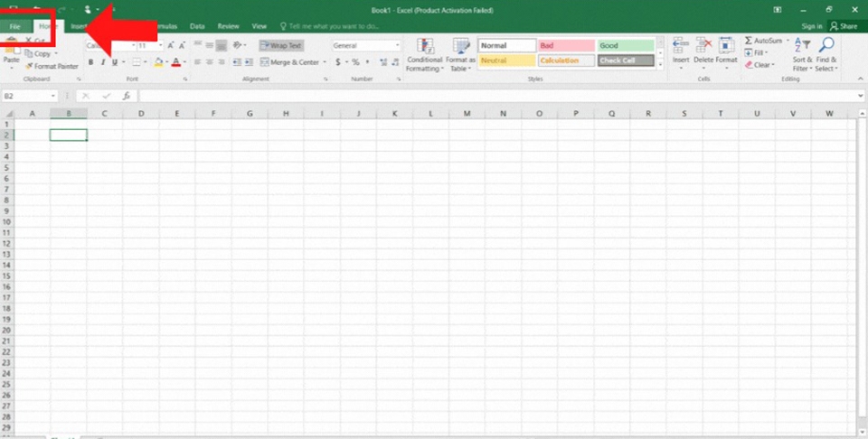This screenshot has height=439, width=868.
Task: Apply the red Font Color A
Action: (176, 62)
